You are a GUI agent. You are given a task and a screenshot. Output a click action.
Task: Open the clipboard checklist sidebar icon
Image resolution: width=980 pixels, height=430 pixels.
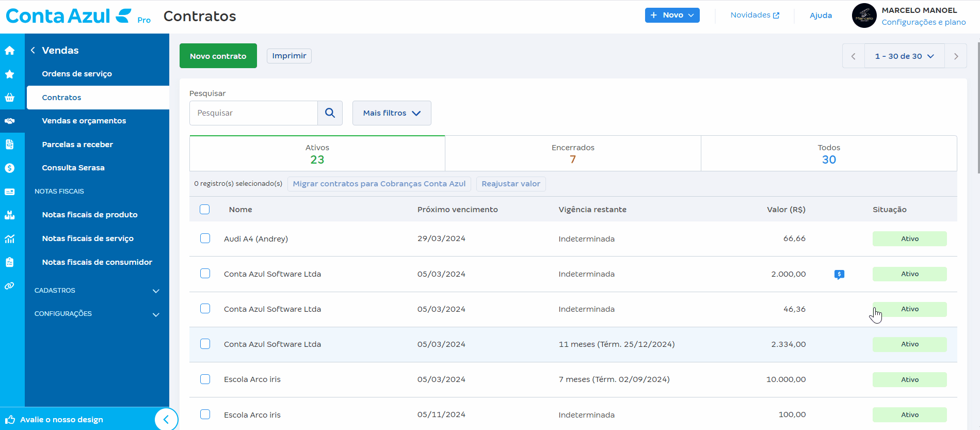coord(9,262)
